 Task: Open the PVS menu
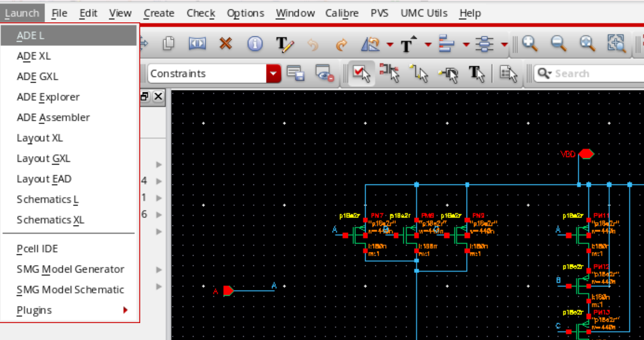pyautogui.click(x=379, y=13)
